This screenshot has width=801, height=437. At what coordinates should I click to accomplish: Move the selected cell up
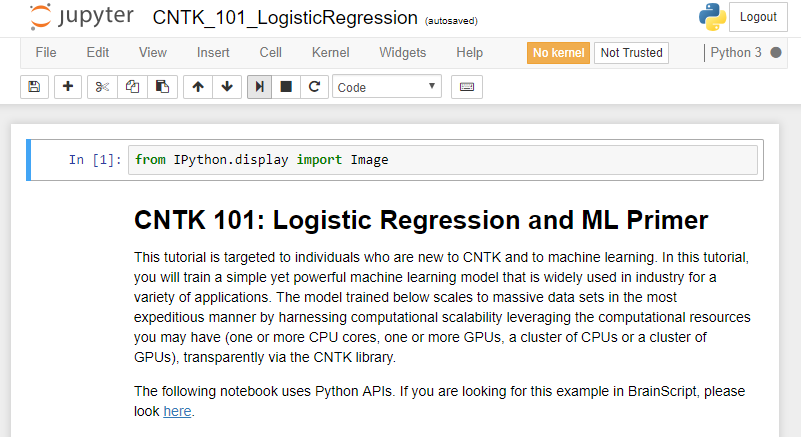[198, 87]
